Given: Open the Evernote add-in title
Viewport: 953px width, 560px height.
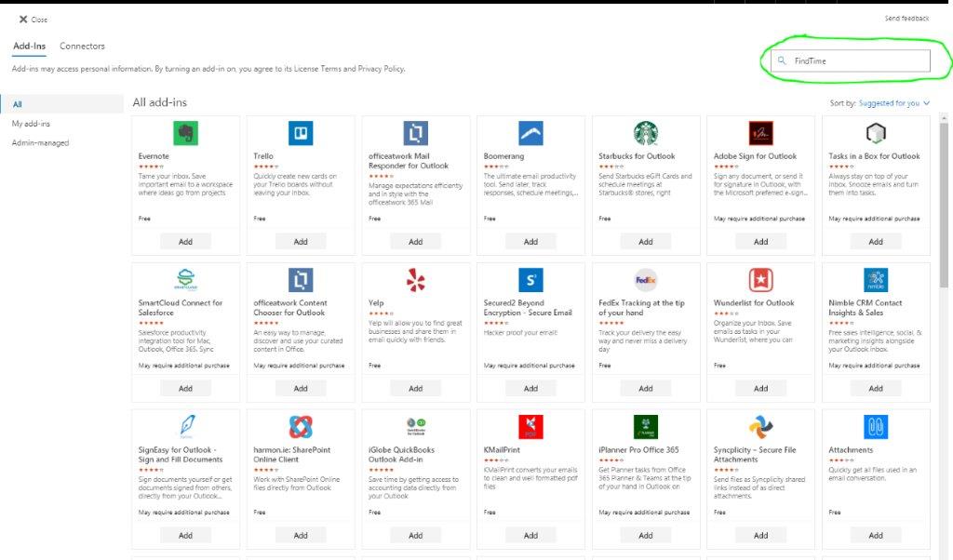Looking at the screenshot, I should (154, 156).
